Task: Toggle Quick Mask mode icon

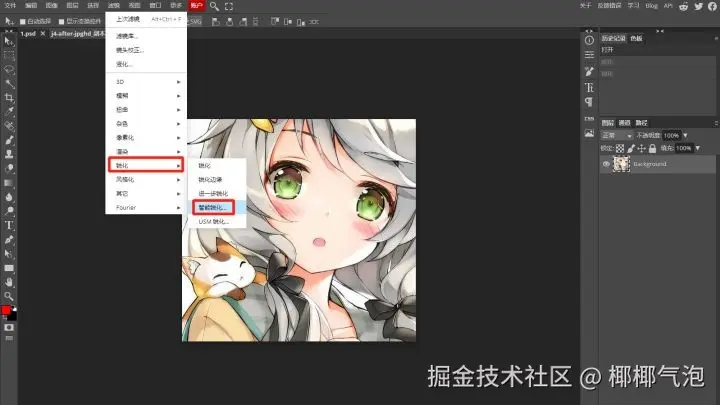Action: point(9,327)
